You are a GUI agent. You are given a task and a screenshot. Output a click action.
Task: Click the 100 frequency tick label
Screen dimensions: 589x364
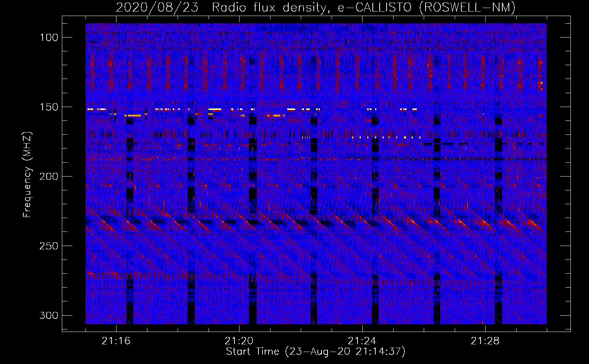49,37
